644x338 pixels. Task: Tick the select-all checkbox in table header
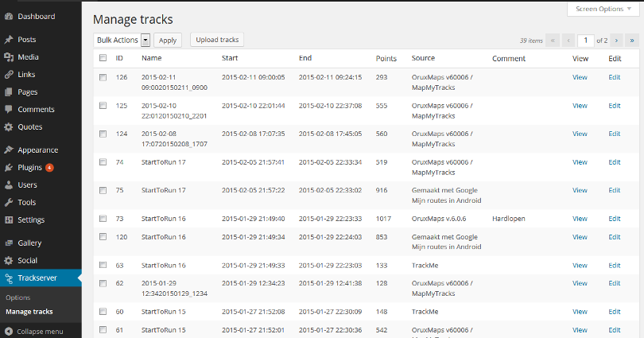(103, 58)
